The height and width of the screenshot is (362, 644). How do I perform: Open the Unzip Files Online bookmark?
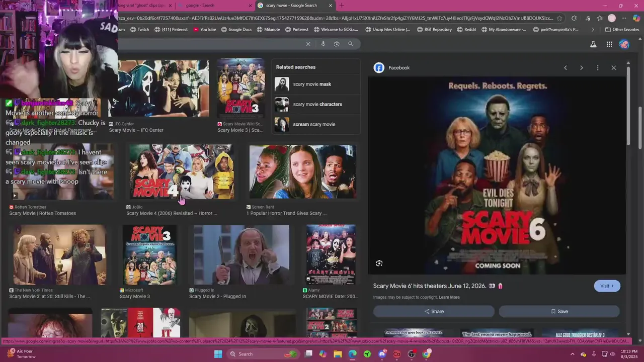pyautogui.click(x=388, y=30)
